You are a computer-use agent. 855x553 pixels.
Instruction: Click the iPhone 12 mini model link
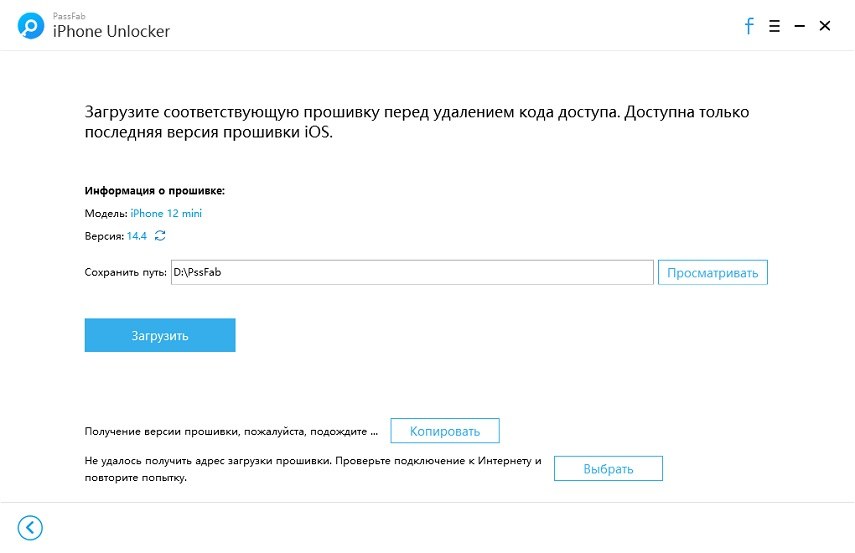tap(166, 213)
